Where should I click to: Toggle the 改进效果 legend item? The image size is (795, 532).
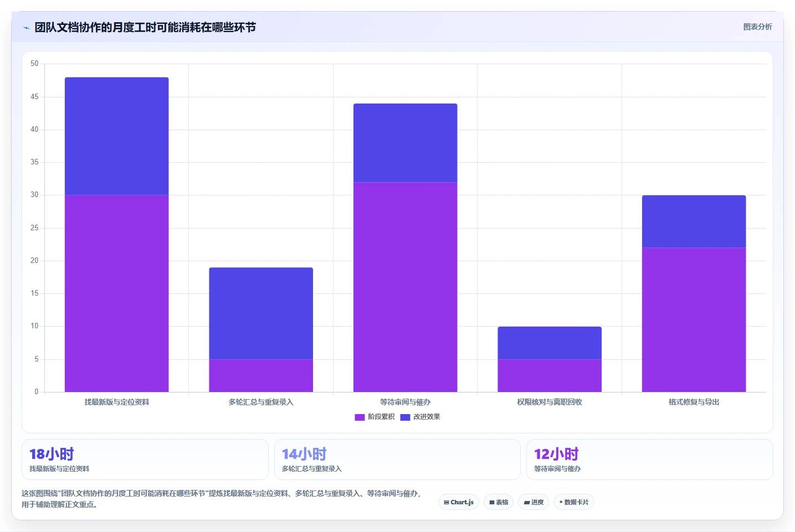(x=420, y=417)
